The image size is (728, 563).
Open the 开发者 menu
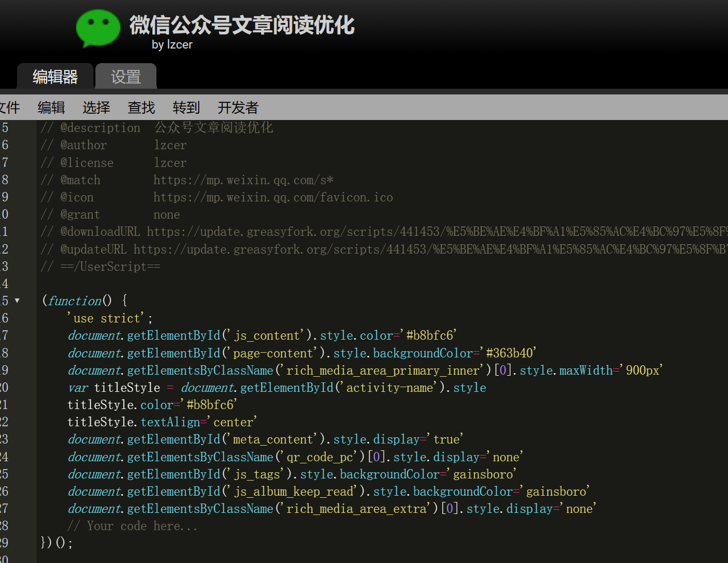[238, 107]
